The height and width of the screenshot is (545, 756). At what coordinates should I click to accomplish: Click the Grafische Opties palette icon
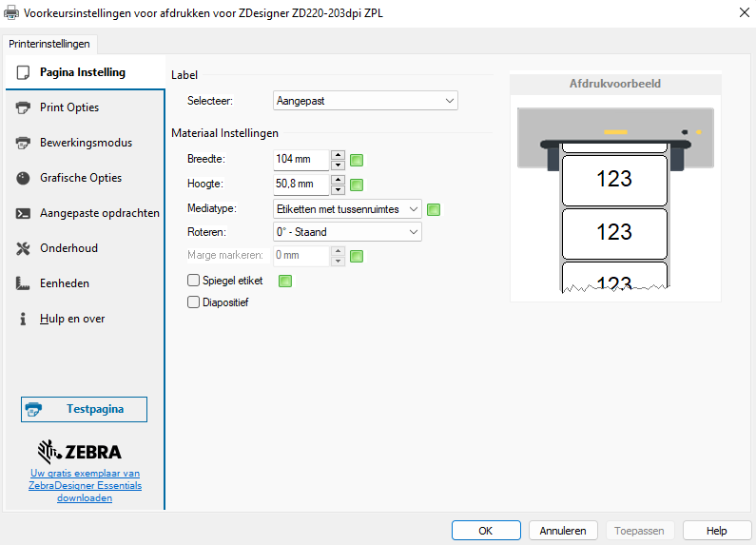tap(23, 178)
